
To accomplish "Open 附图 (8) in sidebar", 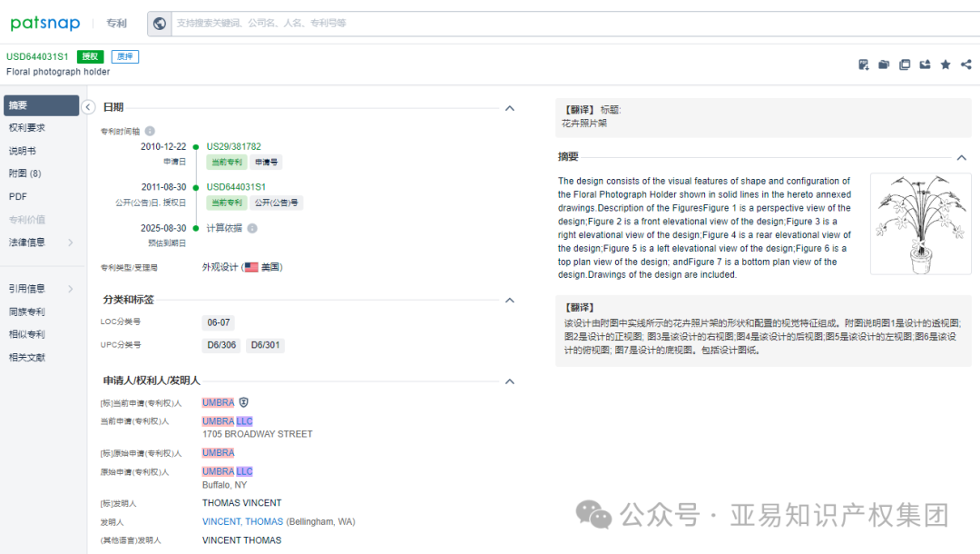I will click(25, 173).
